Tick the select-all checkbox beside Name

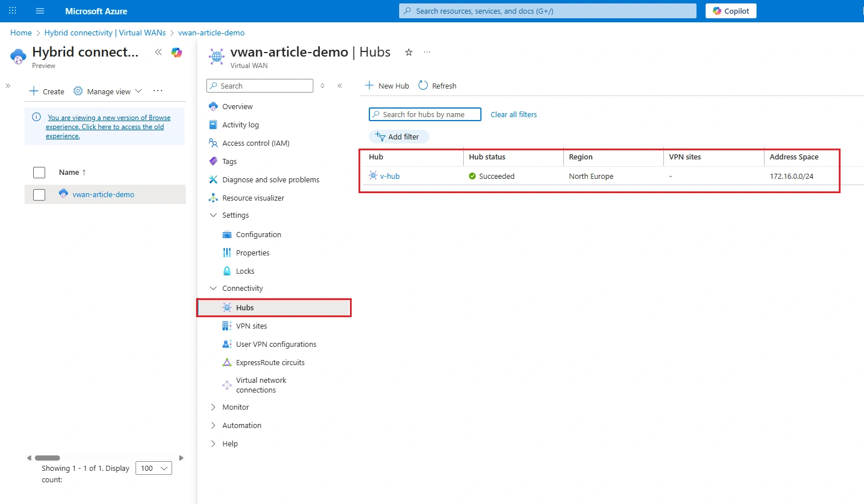pyautogui.click(x=39, y=173)
